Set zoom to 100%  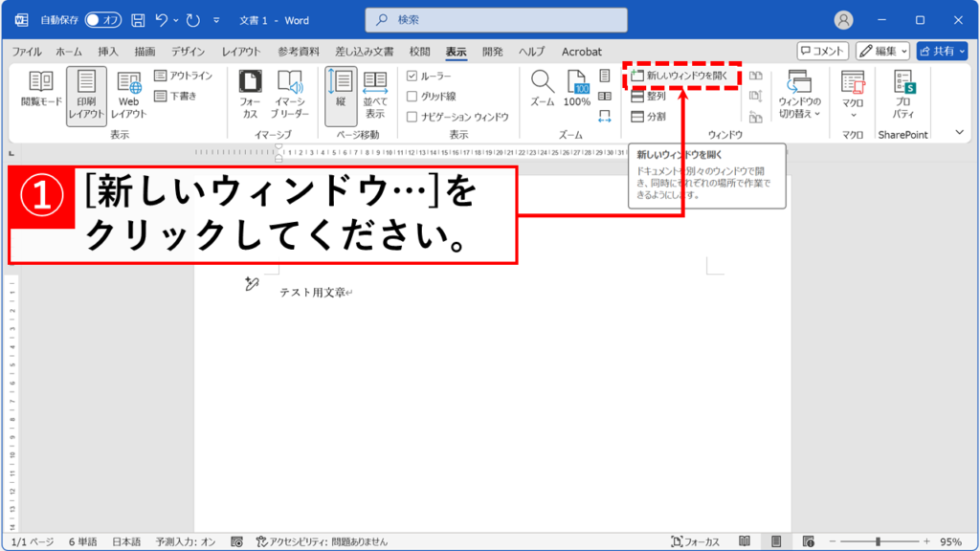pos(576,88)
